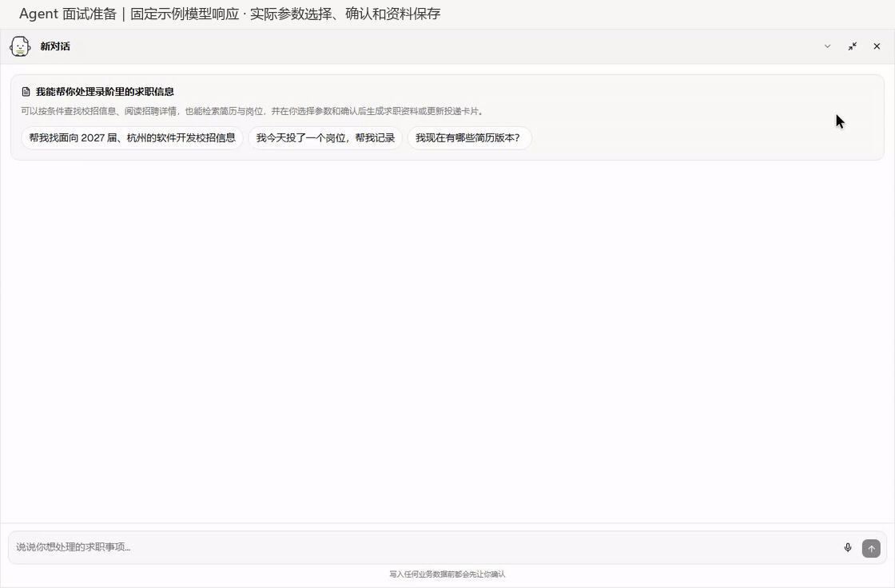
Task: Click the heading 我能帮你处理录阶里的求职信息
Action: click(x=105, y=91)
